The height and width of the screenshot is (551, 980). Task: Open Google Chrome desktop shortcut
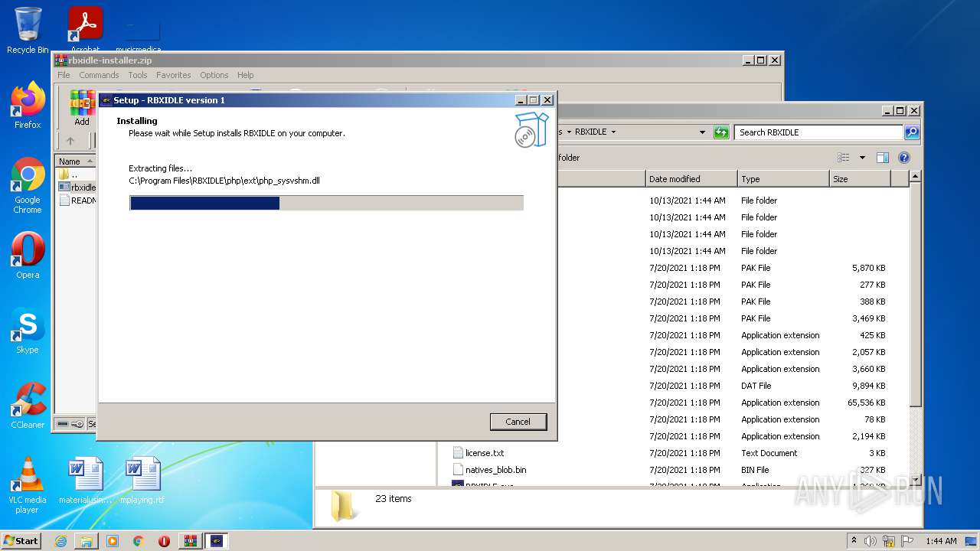point(28,185)
